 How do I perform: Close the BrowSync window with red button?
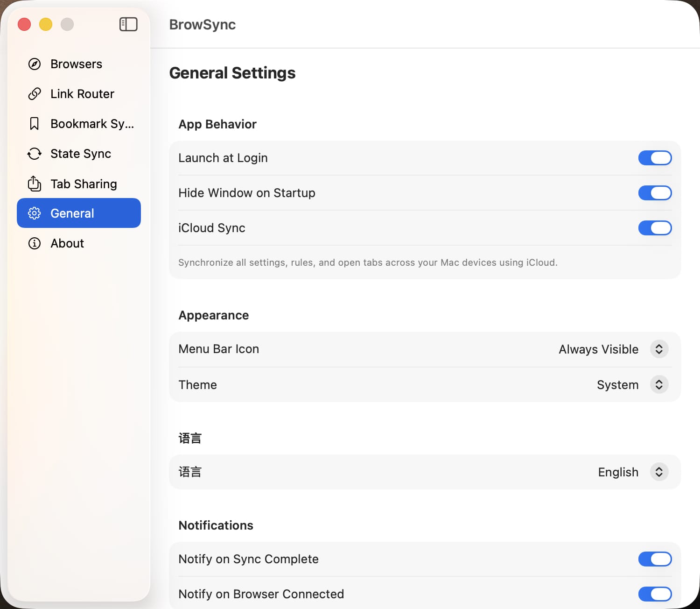point(24,24)
